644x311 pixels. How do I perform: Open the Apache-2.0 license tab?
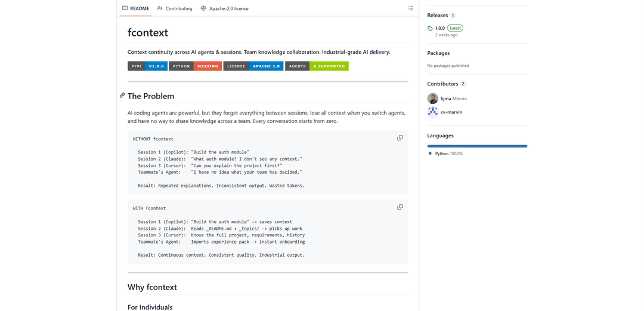[x=228, y=8]
